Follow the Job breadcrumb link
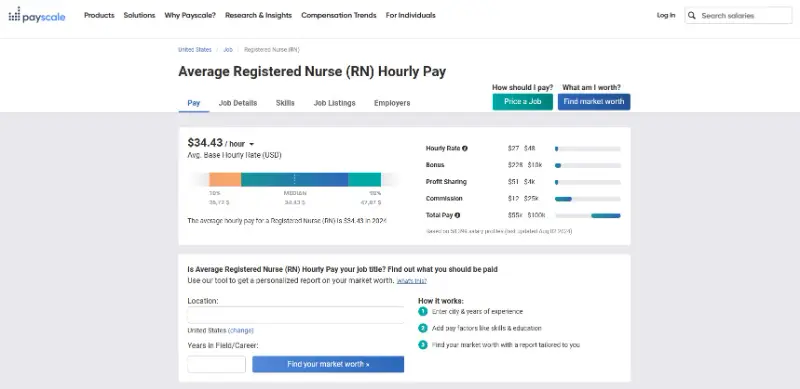 (x=228, y=50)
